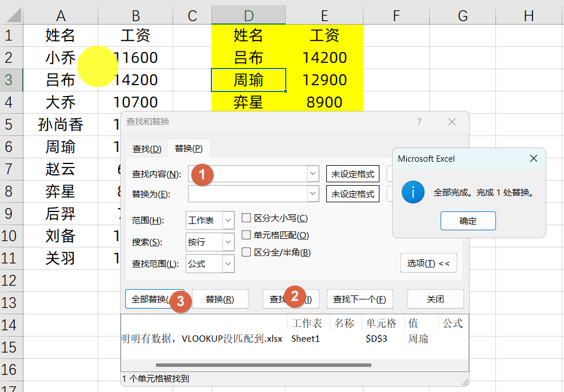Select the result row with $D$3
564x392 pixels.
point(294,338)
